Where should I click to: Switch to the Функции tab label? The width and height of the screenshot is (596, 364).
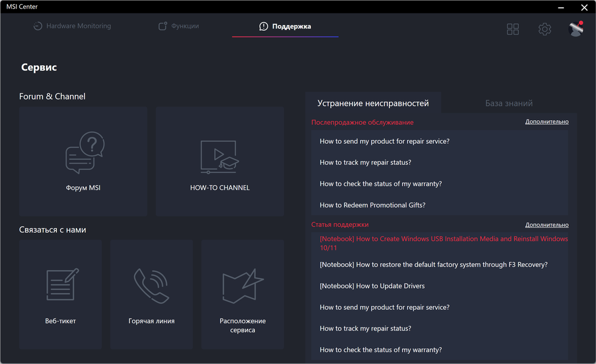(185, 26)
